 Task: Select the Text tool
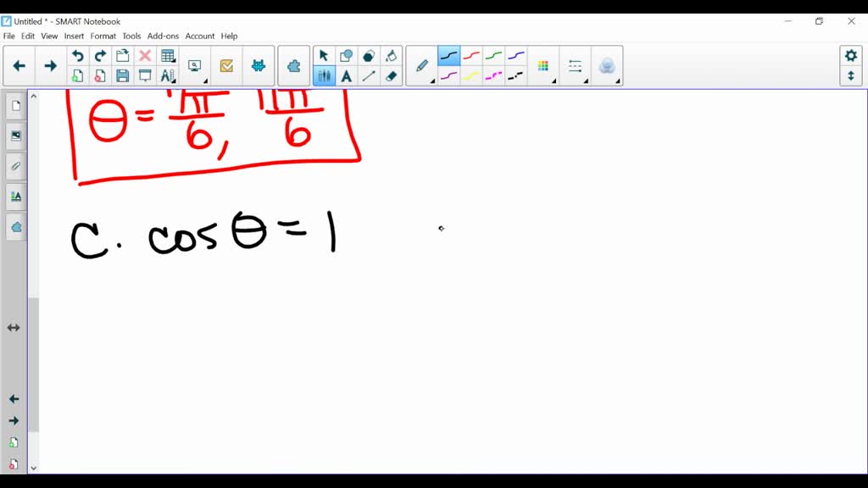[x=348, y=75]
